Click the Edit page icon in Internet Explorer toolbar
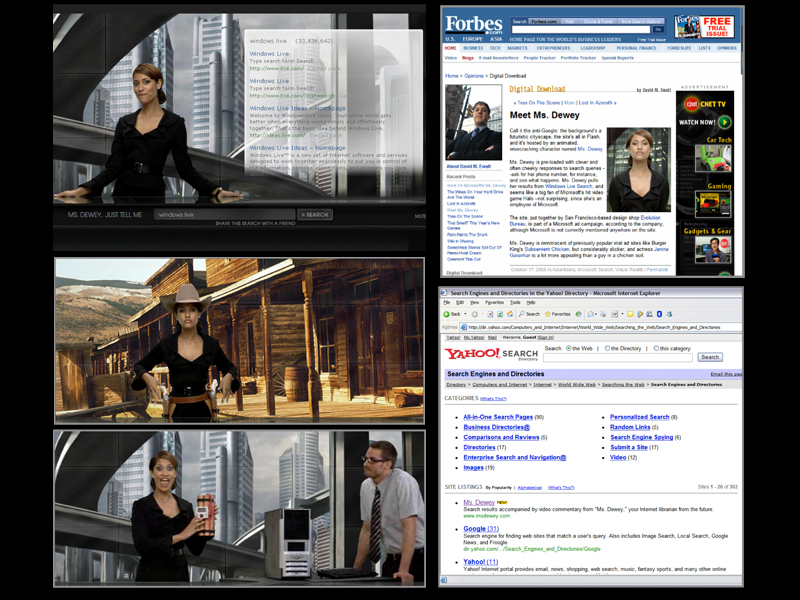Viewport: 800px width, 600px height. point(615,314)
